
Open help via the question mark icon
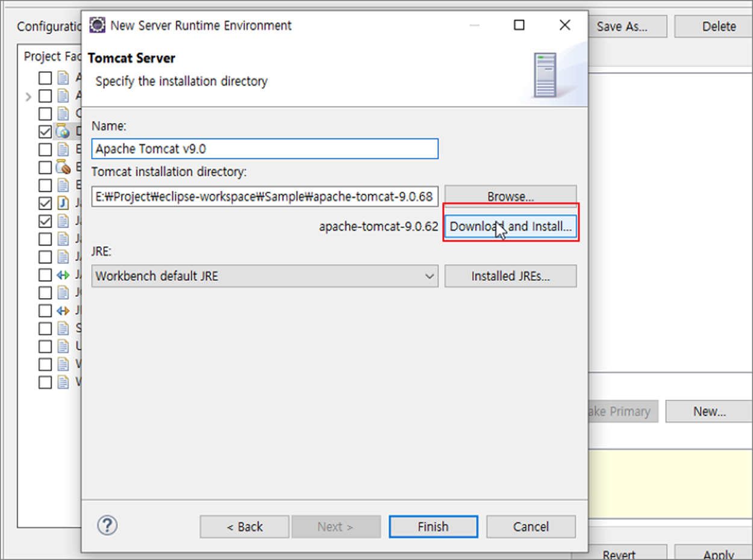[x=107, y=525]
